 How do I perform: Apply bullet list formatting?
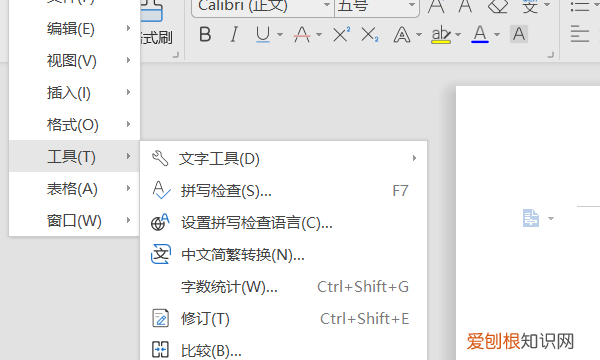pyautogui.click(x=580, y=6)
